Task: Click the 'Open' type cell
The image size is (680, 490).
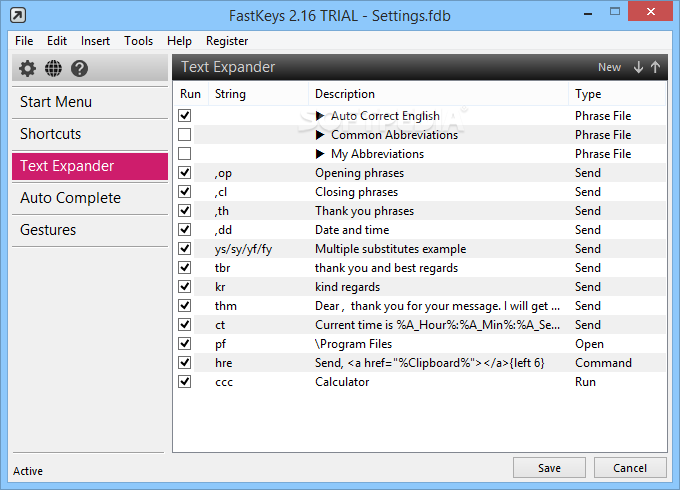Action: [x=589, y=344]
